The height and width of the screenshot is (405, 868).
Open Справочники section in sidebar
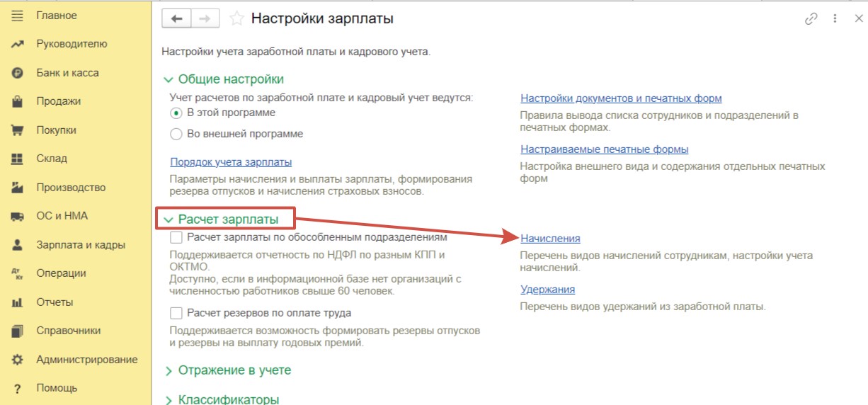(x=69, y=331)
